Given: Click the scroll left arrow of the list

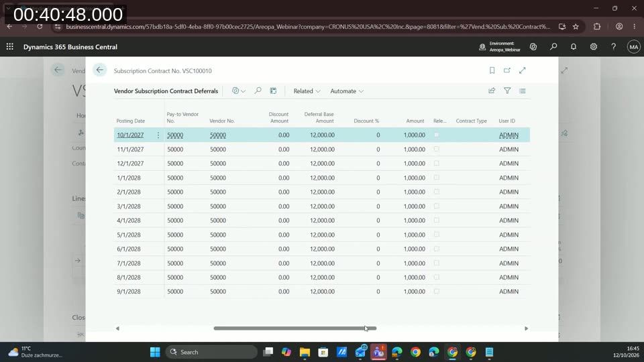Looking at the screenshot, I should 117,328.
